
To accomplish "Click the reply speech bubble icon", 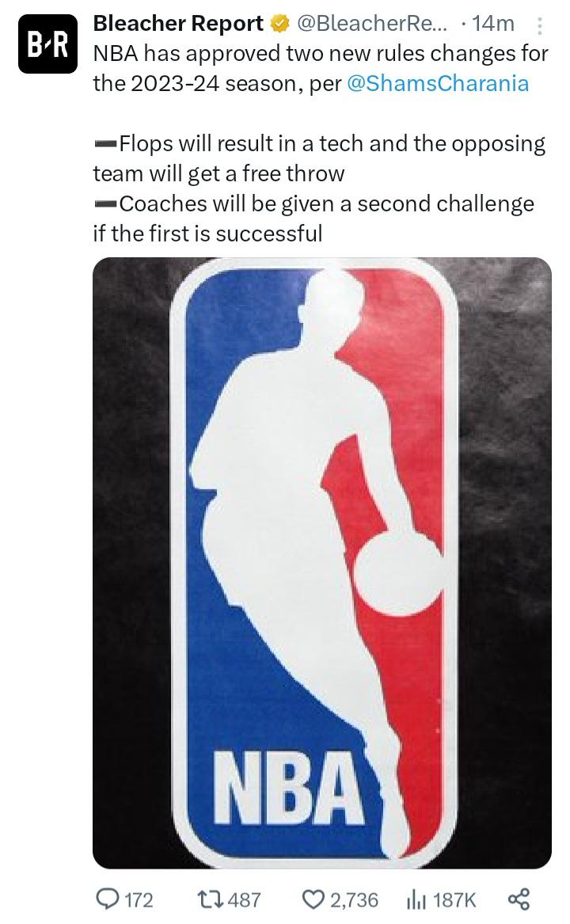I will click(x=108, y=899).
